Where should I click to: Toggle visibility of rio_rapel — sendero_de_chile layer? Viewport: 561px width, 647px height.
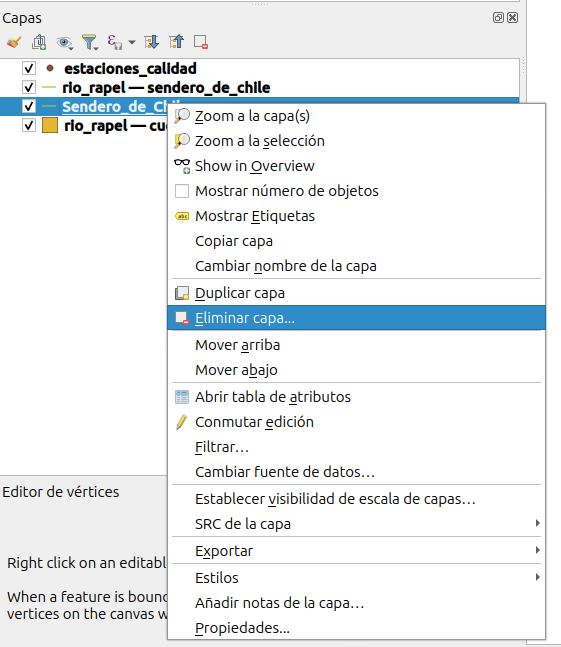click(x=29, y=87)
